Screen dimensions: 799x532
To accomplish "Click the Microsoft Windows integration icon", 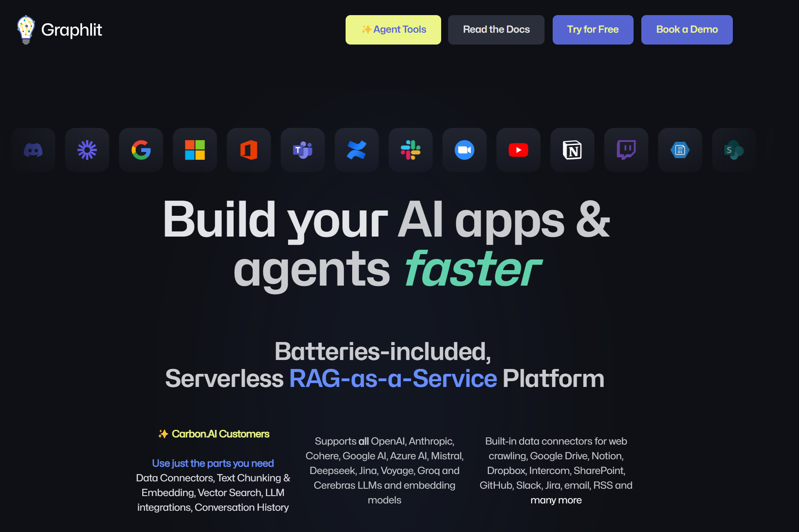I will [x=195, y=150].
